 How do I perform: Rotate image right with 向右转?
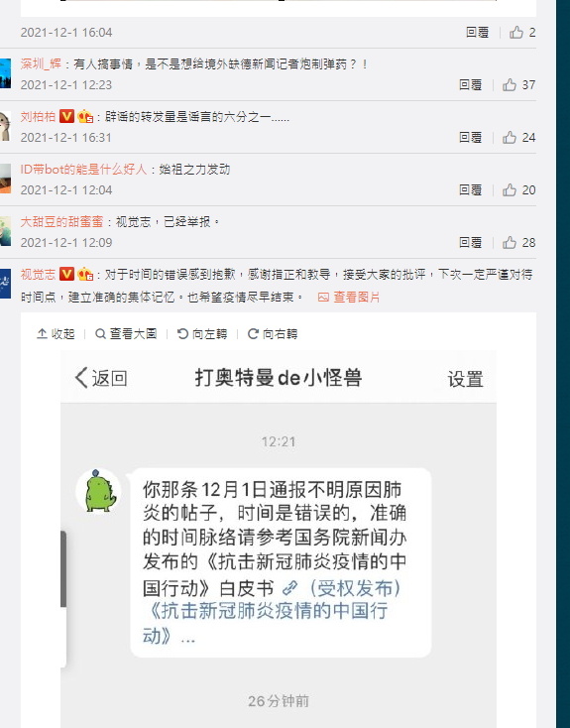(x=273, y=334)
